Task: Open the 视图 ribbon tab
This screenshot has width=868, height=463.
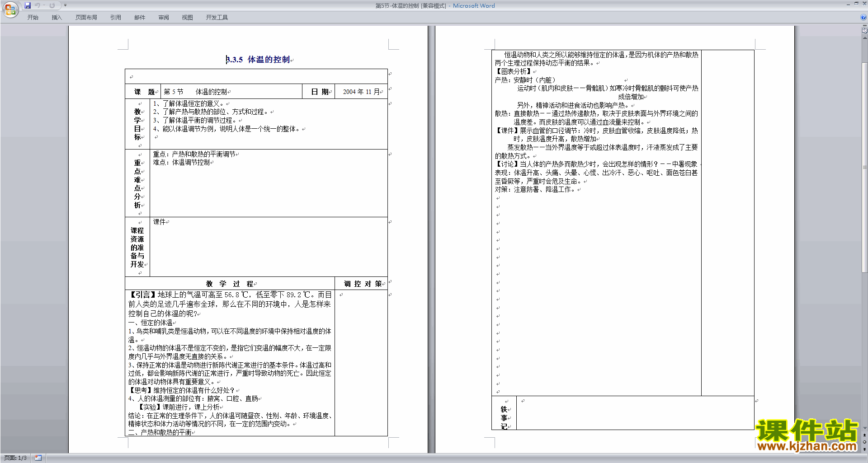Action: click(188, 18)
